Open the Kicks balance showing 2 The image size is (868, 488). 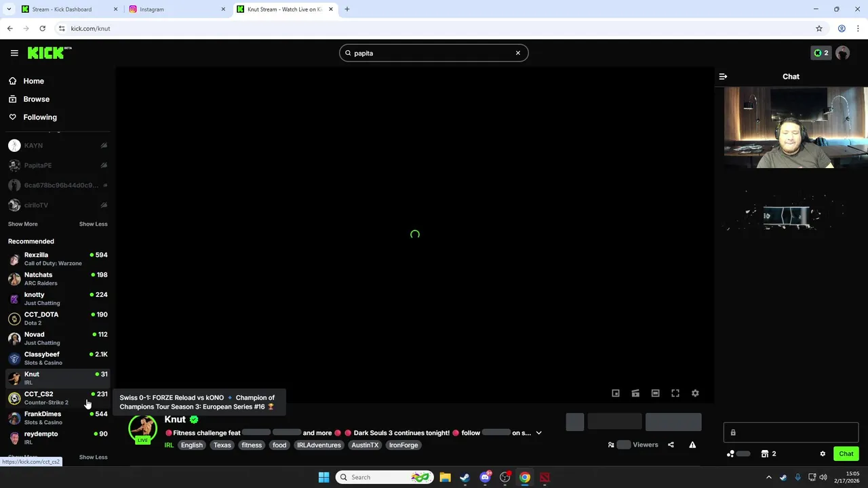(821, 53)
